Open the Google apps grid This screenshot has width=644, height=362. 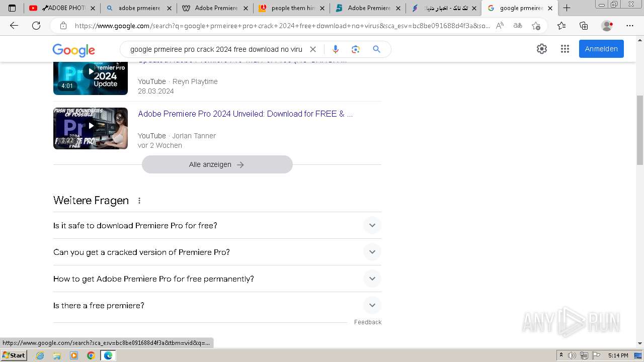(x=565, y=49)
